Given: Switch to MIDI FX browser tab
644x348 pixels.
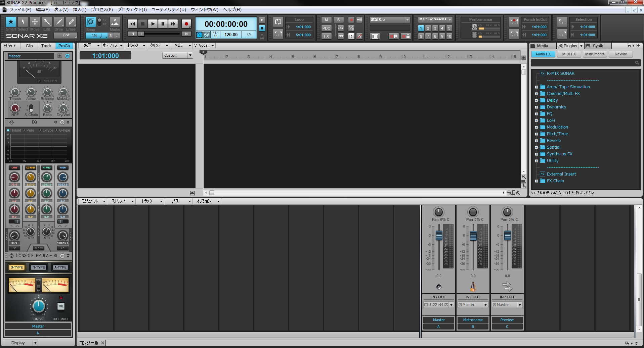Looking at the screenshot, I should tap(569, 54).
